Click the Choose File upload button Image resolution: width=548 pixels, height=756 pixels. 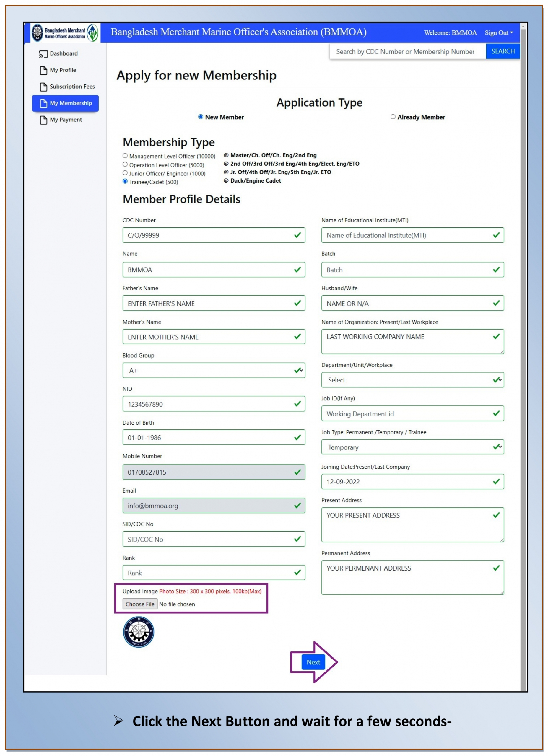[140, 605]
